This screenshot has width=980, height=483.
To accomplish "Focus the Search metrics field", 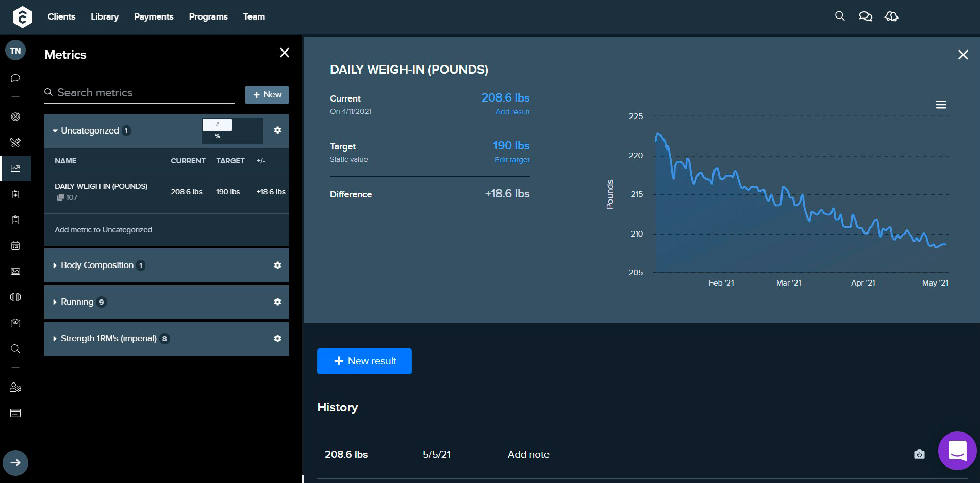I will click(144, 93).
